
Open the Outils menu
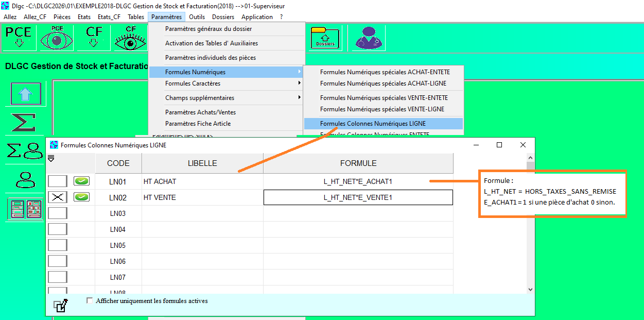(197, 17)
